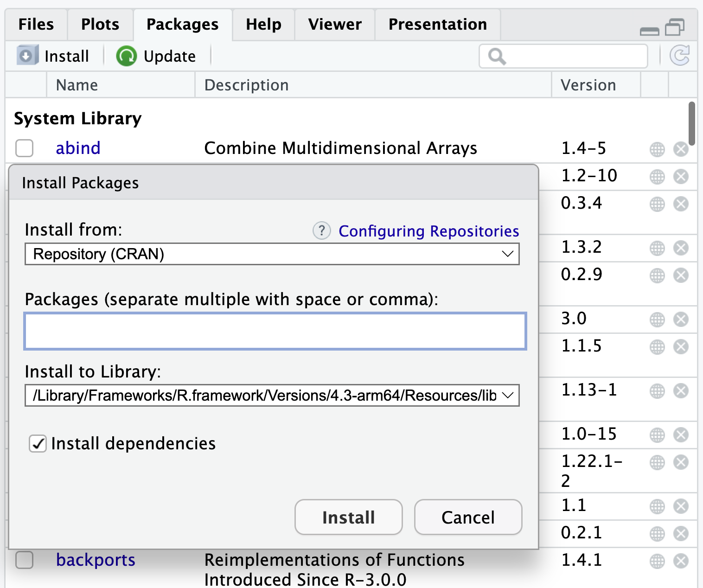This screenshot has height=588, width=703.
Task: Click the refresh package list icon
Action: coord(680,56)
